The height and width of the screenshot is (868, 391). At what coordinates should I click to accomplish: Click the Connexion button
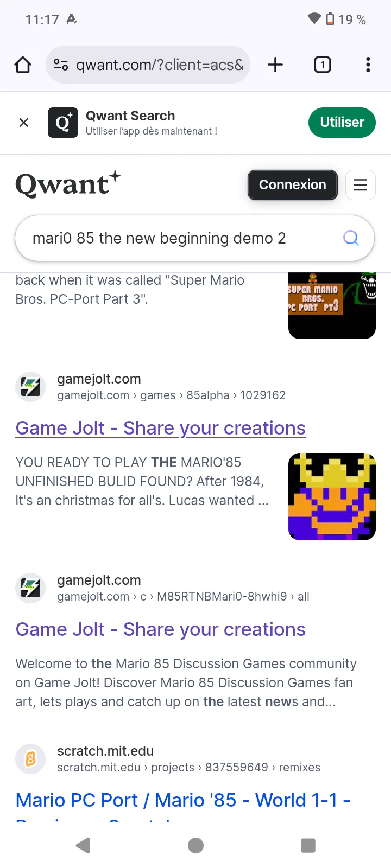tap(293, 185)
